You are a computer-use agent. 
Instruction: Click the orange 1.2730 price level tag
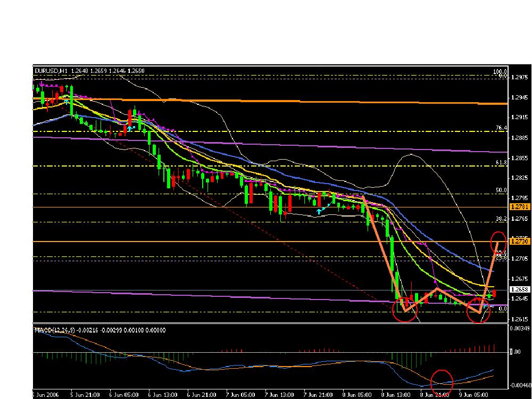[x=519, y=242]
